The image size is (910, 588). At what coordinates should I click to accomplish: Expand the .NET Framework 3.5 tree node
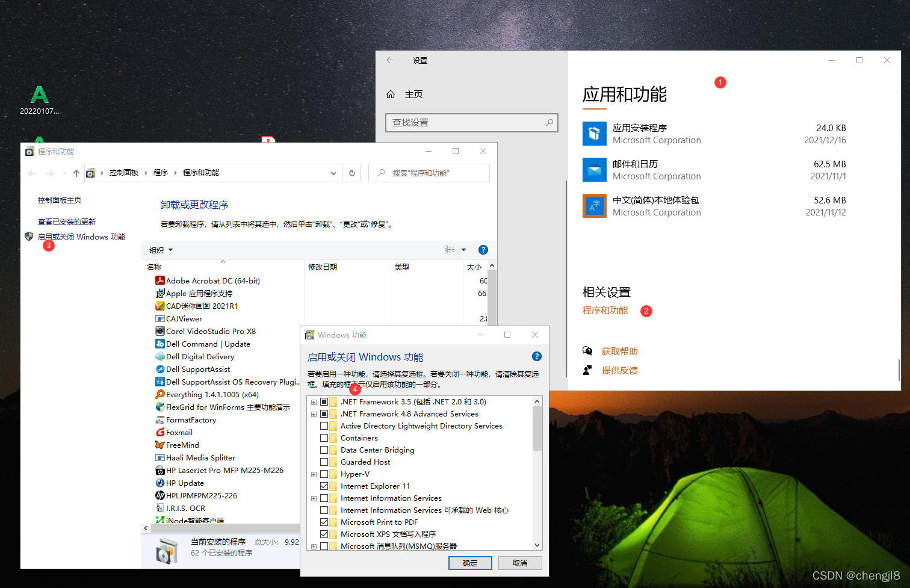314,402
